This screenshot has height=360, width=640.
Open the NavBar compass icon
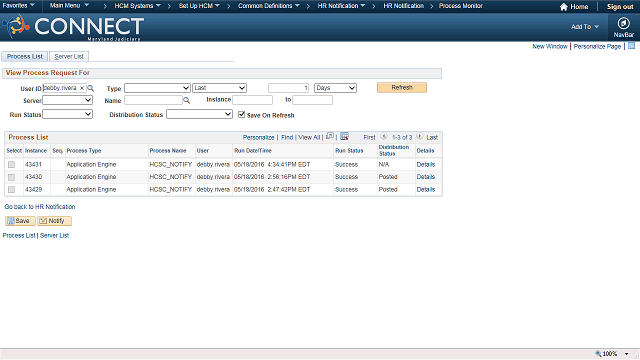(x=623, y=23)
